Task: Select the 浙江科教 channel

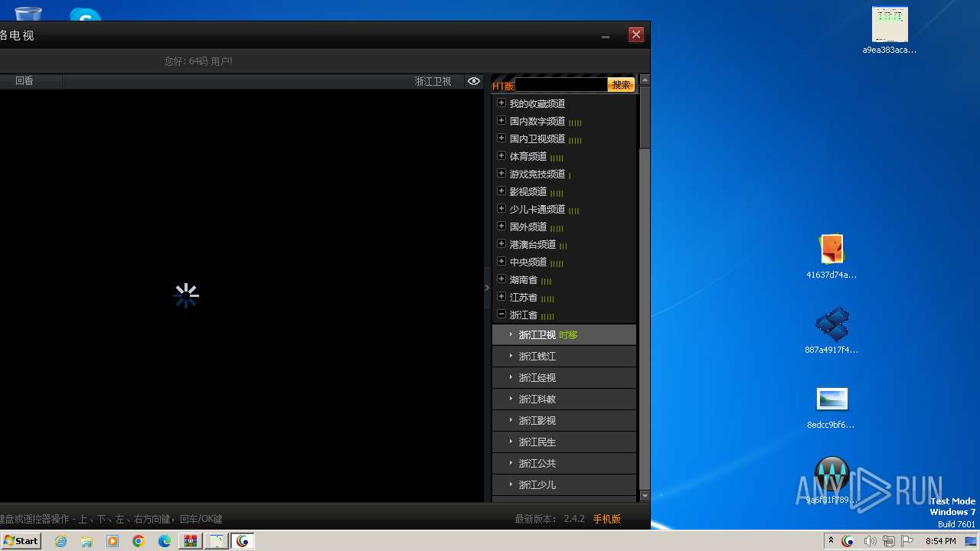Action: pos(564,399)
